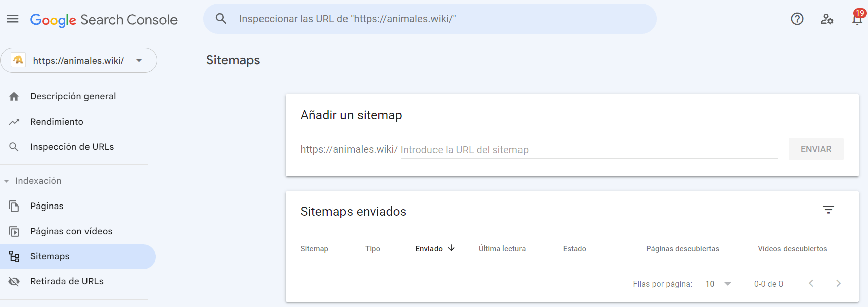
Task: Click the animales.wiki property favicon
Action: pyautogui.click(x=18, y=60)
